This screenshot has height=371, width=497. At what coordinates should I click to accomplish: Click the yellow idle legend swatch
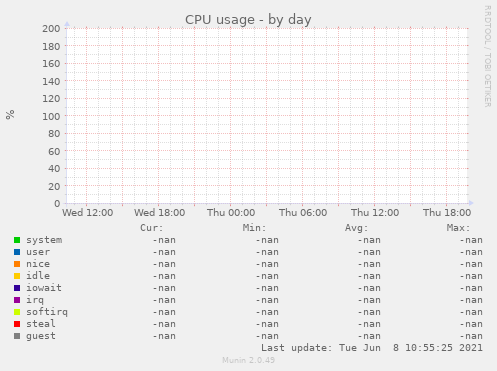pos(17,276)
